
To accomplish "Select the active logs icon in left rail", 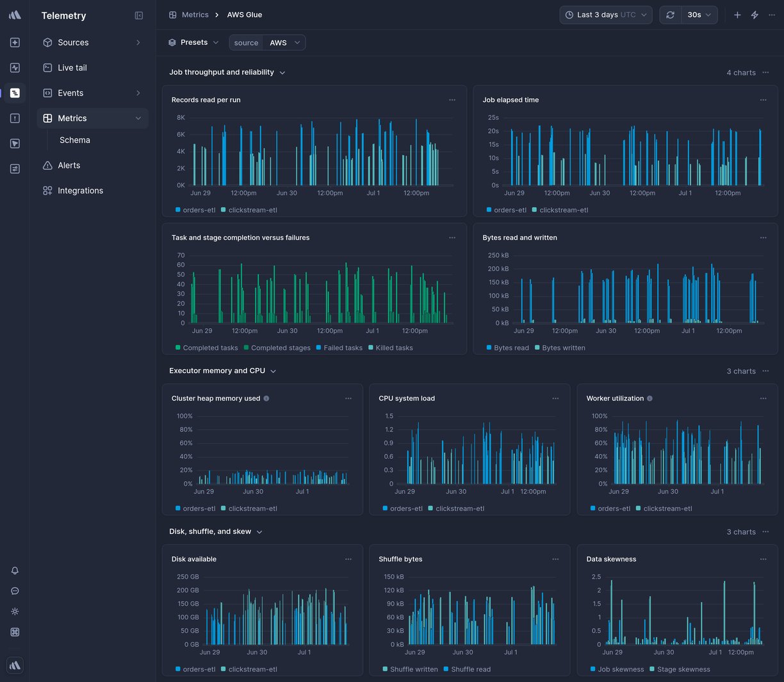I will coord(15,93).
